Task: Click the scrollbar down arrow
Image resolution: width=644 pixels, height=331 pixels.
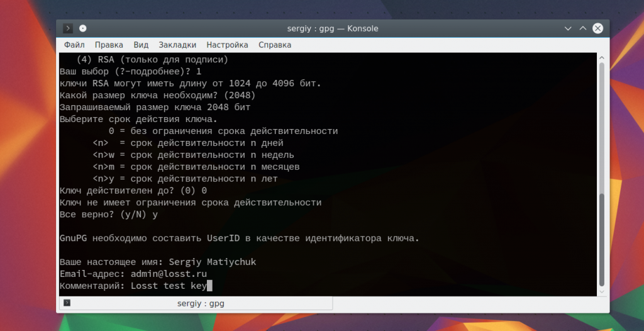Action: point(602,291)
